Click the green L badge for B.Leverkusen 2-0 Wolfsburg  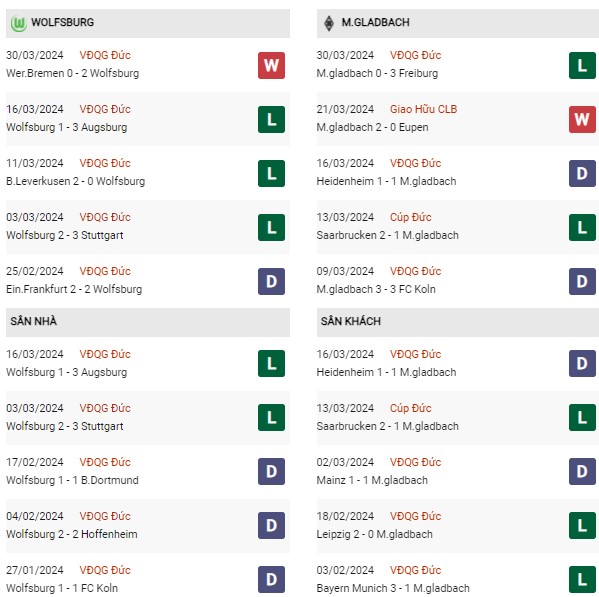pyautogui.click(x=271, y=173)
